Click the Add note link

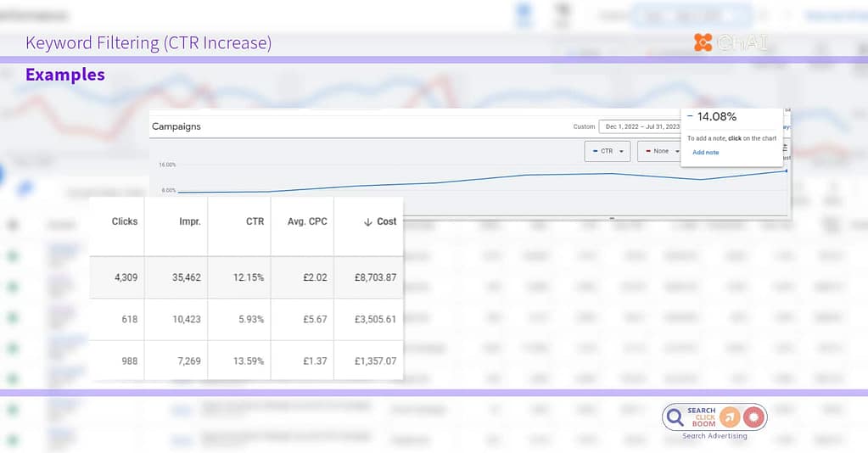coord(705,153)
